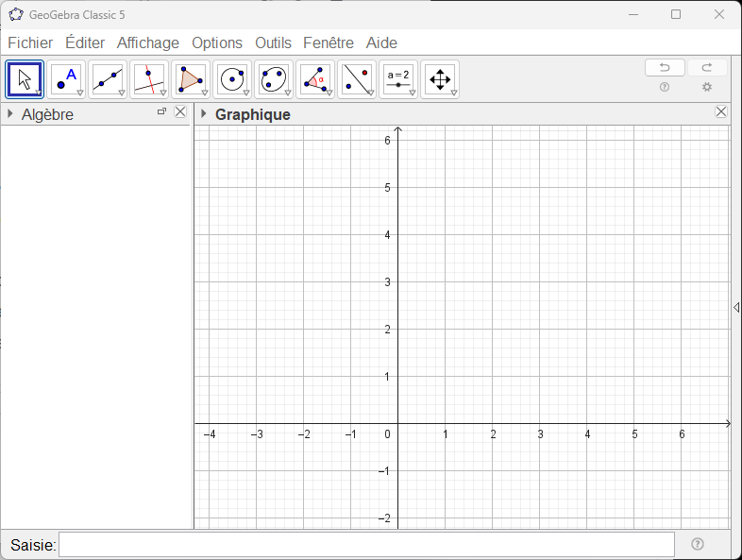742x560 pixels.
Task: Select the Angle tool
Action: (315, 79)
